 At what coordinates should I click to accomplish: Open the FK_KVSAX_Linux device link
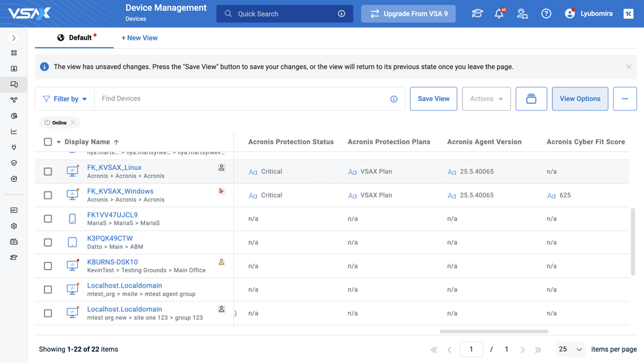[114, 167]
